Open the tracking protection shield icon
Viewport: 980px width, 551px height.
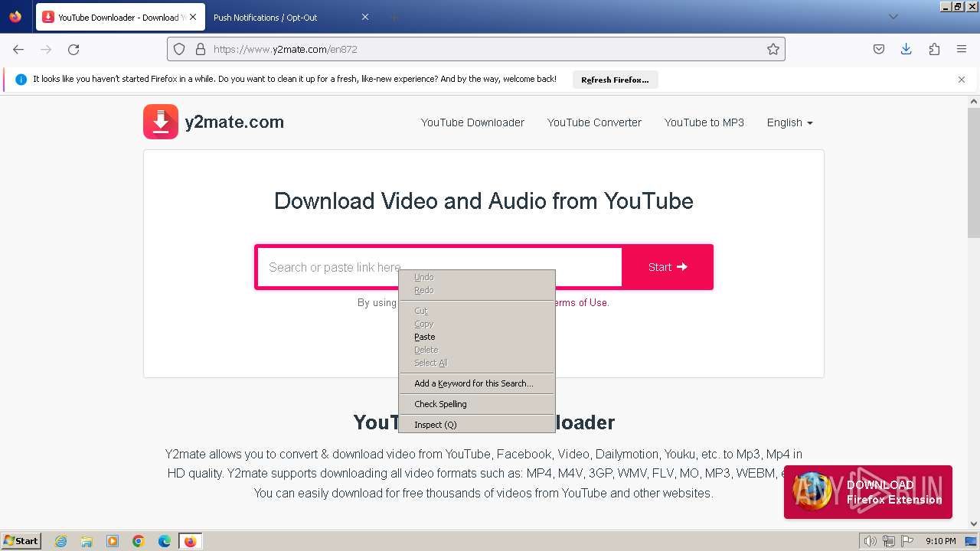[179, 49]
